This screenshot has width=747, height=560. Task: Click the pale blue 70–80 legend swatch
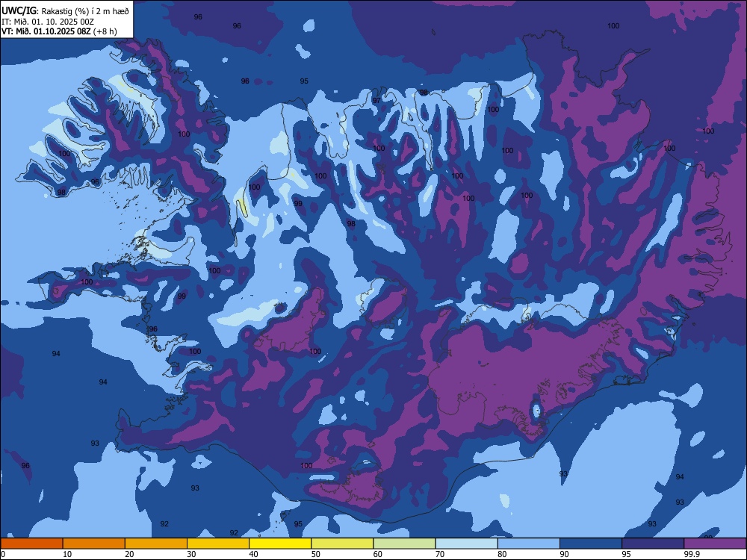click(x=467, y=544)
